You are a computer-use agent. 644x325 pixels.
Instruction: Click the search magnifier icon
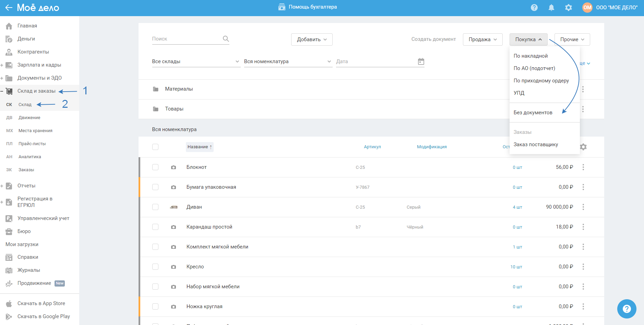(226, 39)
